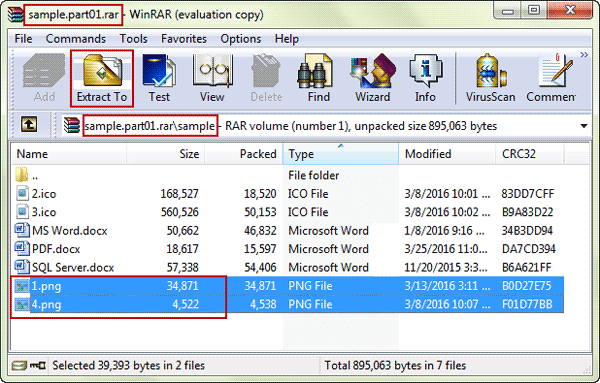Click the WinRAR books icon in the address bar
Viewport: 600px width, 383px height.
click(72, 125)
